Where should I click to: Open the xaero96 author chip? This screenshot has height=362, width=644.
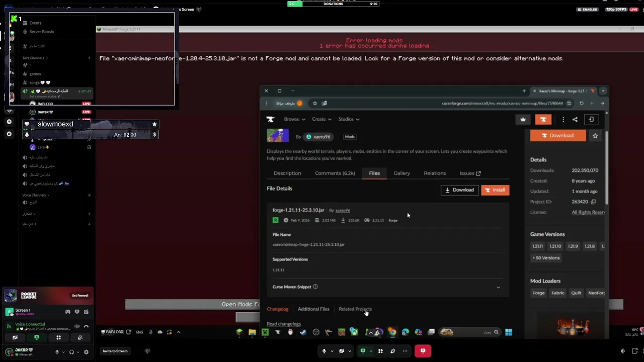pos(318,137)
